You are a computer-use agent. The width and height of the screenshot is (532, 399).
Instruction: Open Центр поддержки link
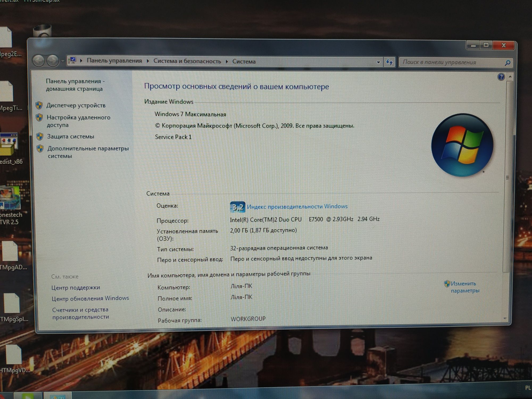point(76,288)
